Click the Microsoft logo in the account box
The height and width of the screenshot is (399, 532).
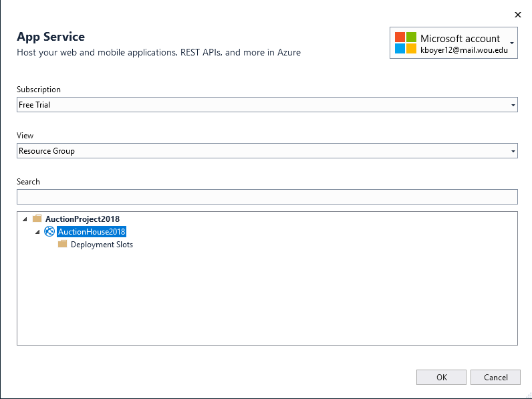coord(406,43)
